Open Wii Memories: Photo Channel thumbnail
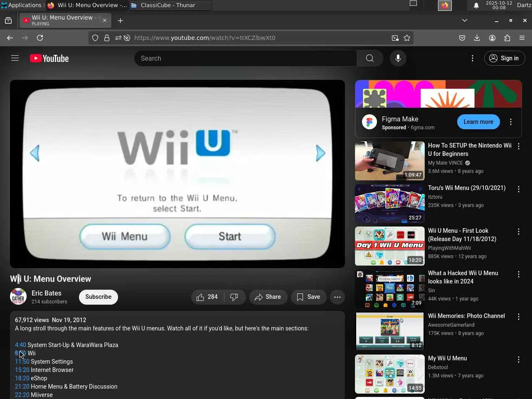 coord(390,331)
